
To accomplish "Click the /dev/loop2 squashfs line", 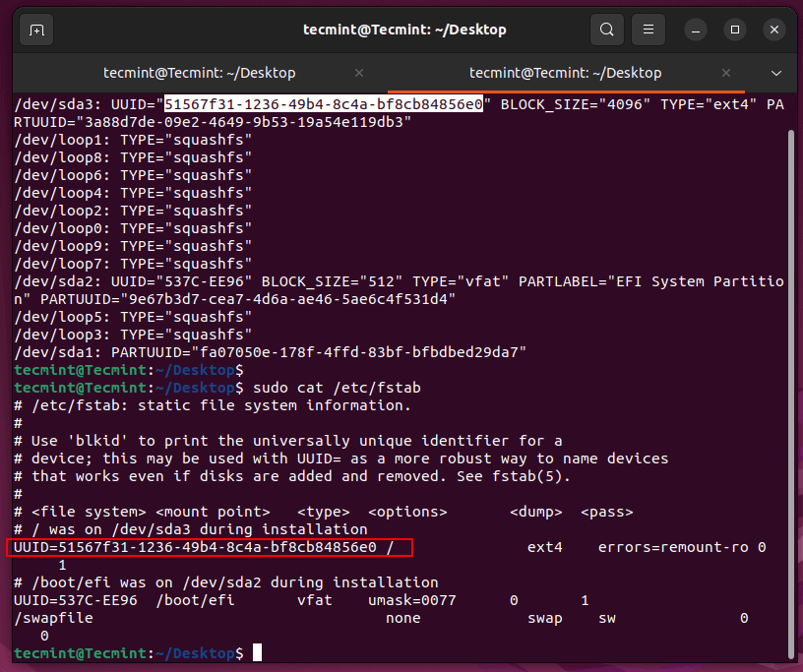I will (x=133, y=211).
